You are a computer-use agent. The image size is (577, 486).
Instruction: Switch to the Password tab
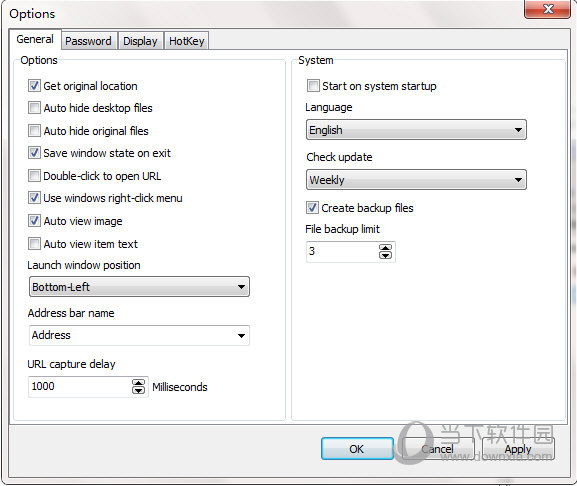[88, 41]
